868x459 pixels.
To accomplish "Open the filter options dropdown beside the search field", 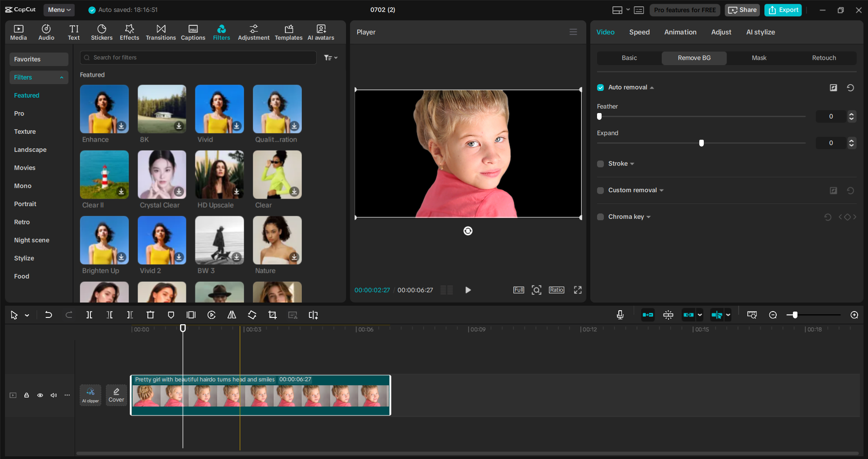I will coord(331,57).
